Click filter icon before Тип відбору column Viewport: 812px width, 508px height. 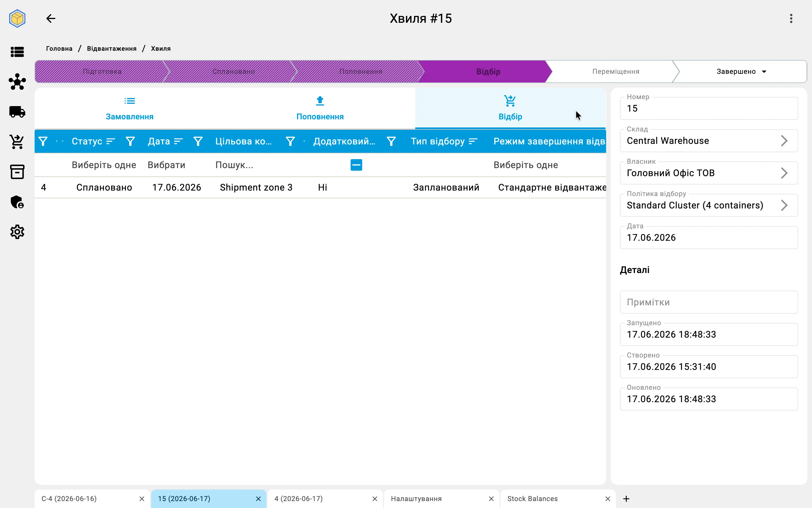click(391, 142)
